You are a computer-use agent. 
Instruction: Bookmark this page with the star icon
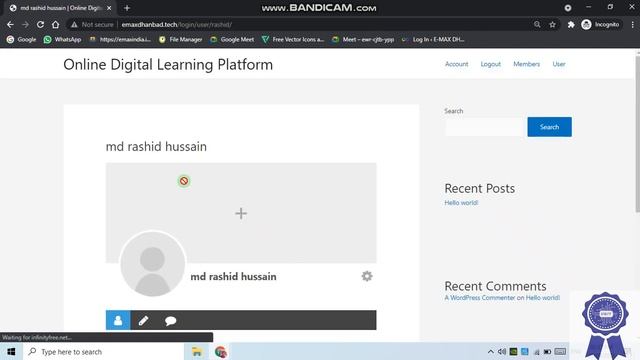(553, 24)
